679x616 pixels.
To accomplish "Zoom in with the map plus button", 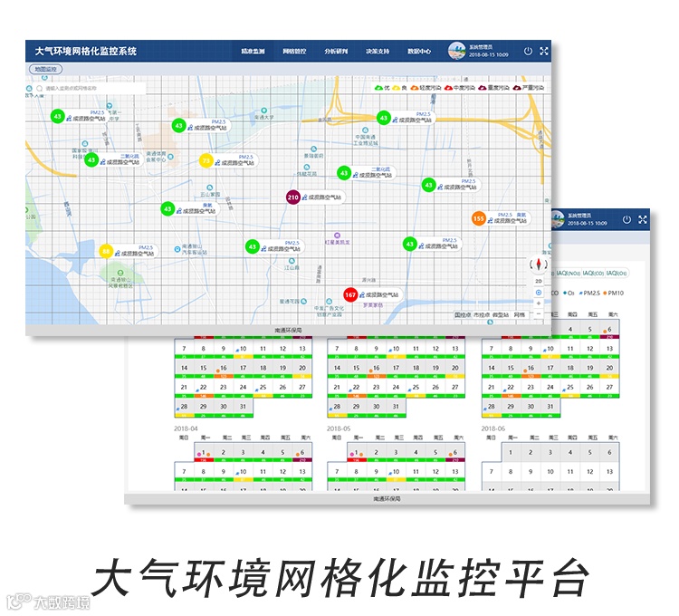I will 539,303.
